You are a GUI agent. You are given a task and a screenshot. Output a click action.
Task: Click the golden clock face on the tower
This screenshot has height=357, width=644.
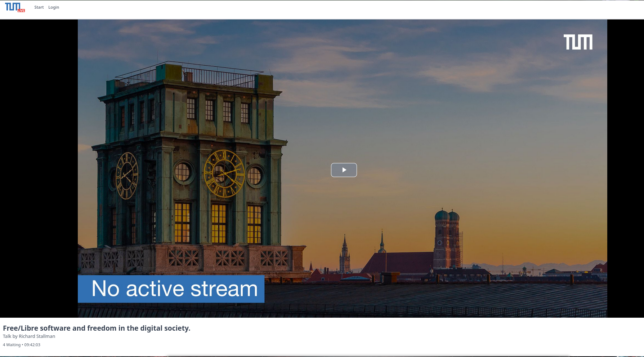pos(224,173)
